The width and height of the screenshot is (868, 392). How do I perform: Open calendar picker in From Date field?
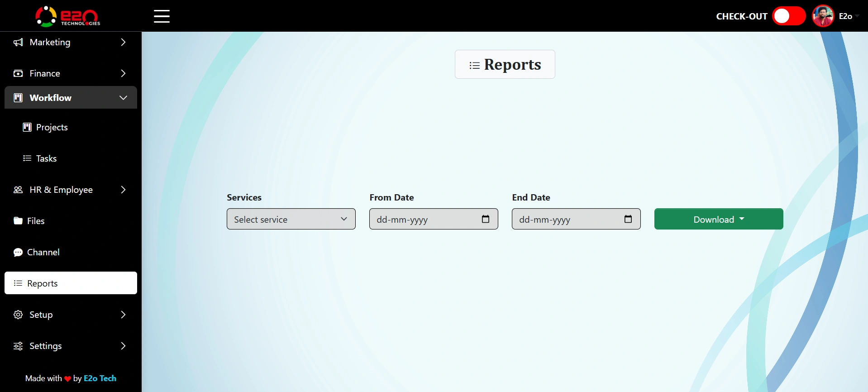point(486,219)
